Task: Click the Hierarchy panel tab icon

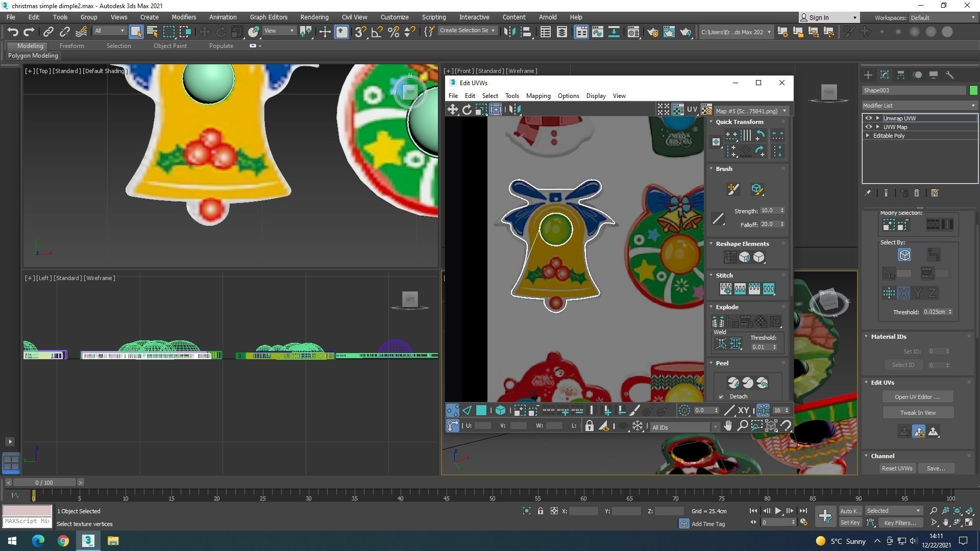Action: (901, 75)
